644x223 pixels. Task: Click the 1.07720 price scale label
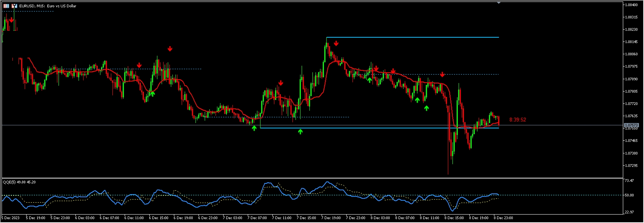coord(631,103)
